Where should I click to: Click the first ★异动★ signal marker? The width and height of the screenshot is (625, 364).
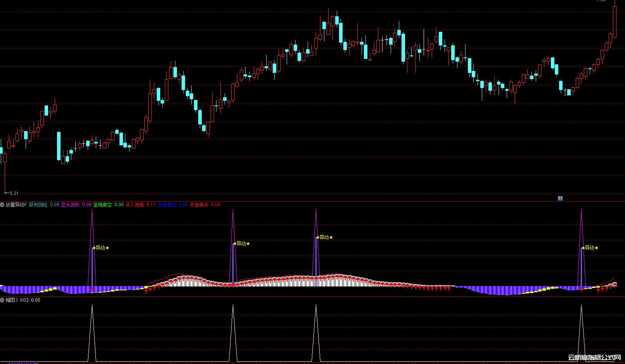101,248
